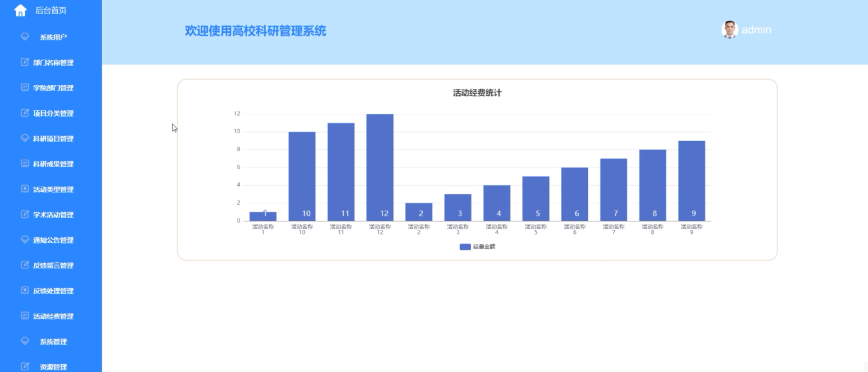The width and height of the screenshot is (868, 372).
Task: Expand the 资源管理 sidebar section
Action: (x=53, y=367)
